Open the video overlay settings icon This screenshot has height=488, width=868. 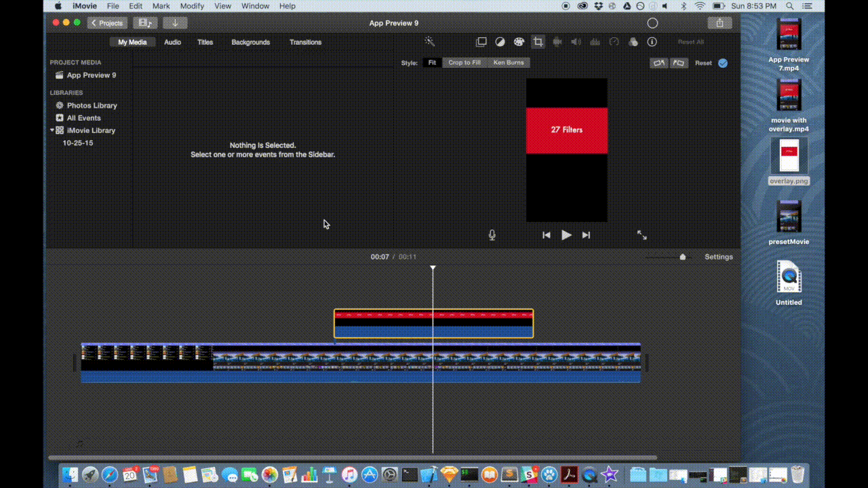coord(481,41)
